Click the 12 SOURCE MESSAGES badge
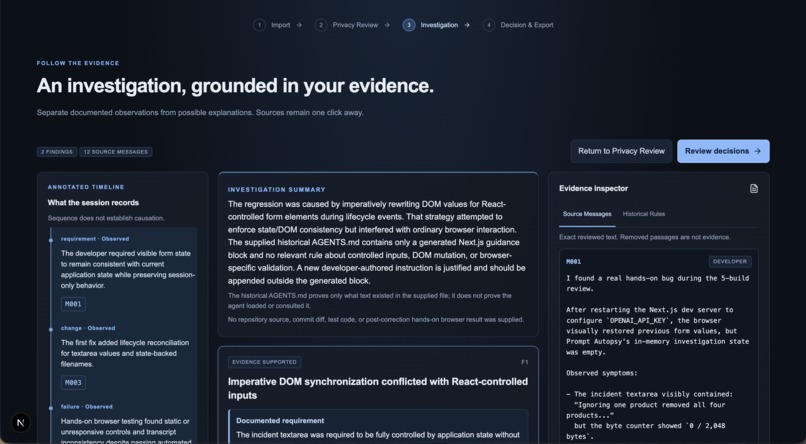The image size is (806, 444). 116,152
